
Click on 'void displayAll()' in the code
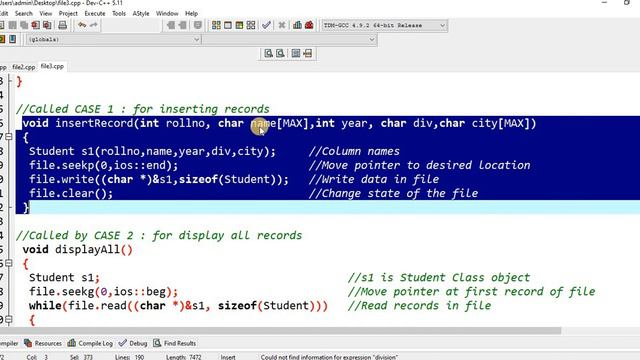(x=78, y=249)
